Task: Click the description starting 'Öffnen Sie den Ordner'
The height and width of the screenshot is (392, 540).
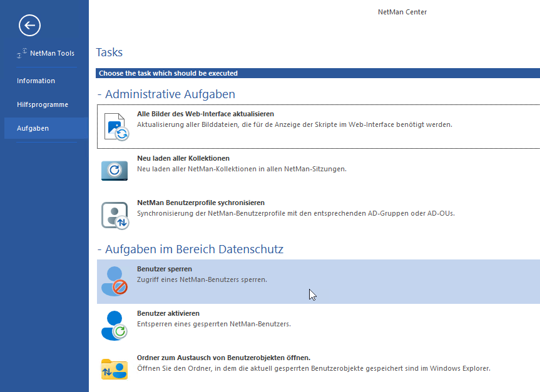Action: click(313, 368)
